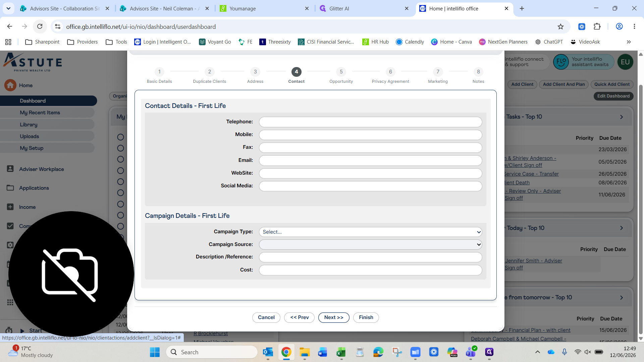This screenshot has height=362, width=644.
Task: Open Outlook from the taskbar
Action: pos(268,352)
